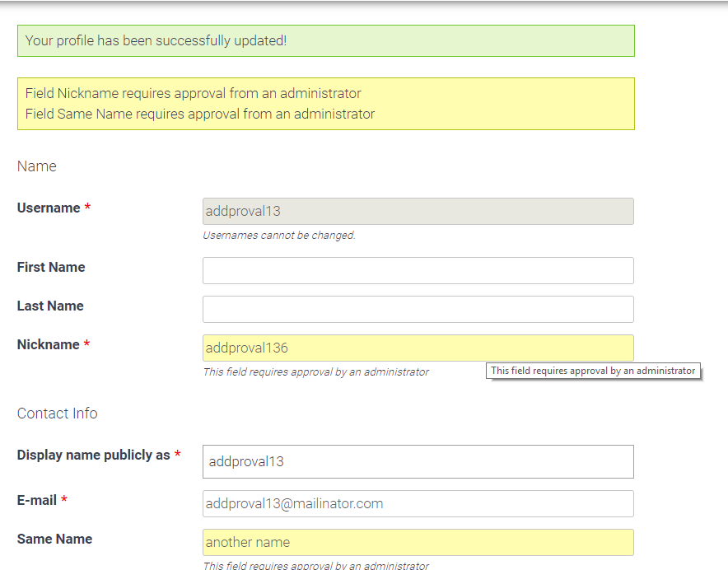The image size is (728, 570).
Task: Click the First Name input field
Action: [418, 270]
